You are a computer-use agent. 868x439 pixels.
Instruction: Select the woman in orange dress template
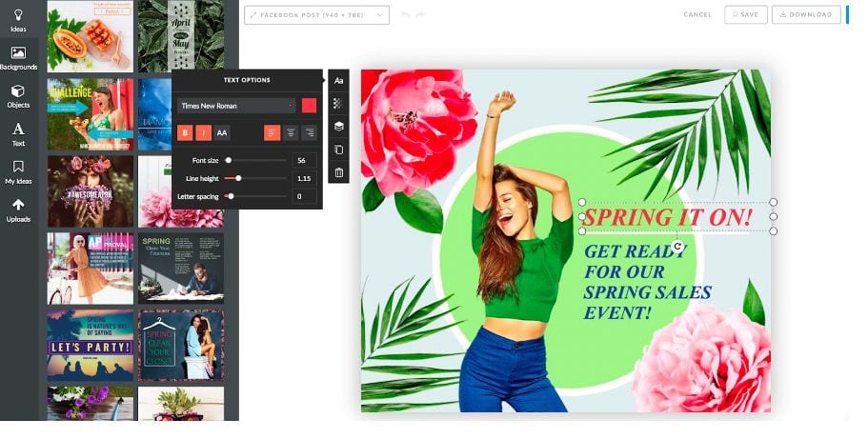[x=91, y=268]
